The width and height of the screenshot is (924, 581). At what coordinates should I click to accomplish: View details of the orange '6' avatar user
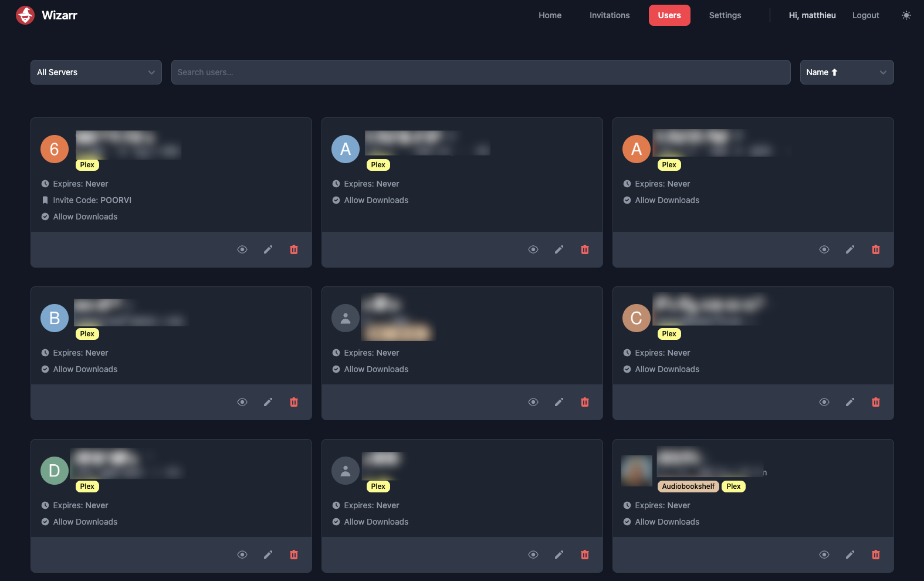click(242, 249)
